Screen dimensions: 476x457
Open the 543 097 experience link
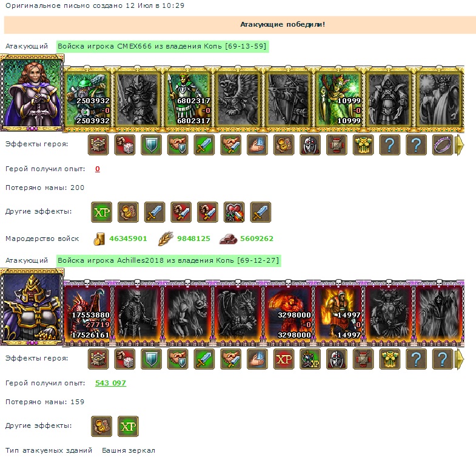[x=110, y=383]
